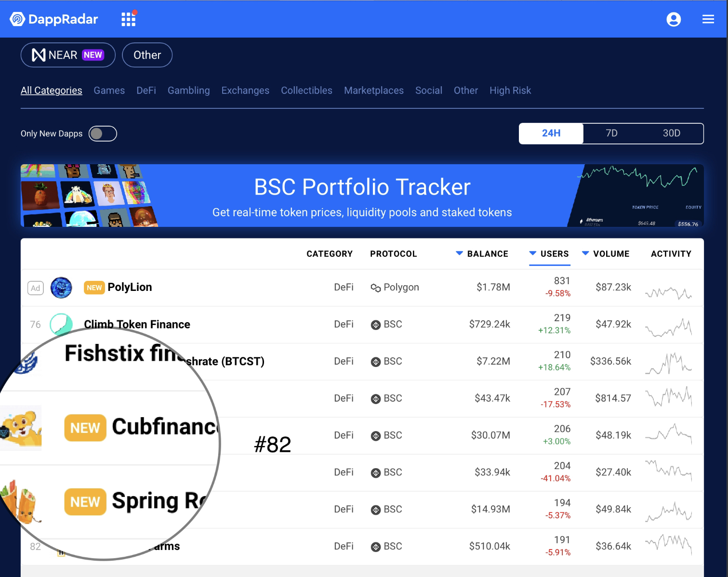This screenshot has width=728, height=577.
Task: Click the -41.04% user change
Action: click(556, 478)
